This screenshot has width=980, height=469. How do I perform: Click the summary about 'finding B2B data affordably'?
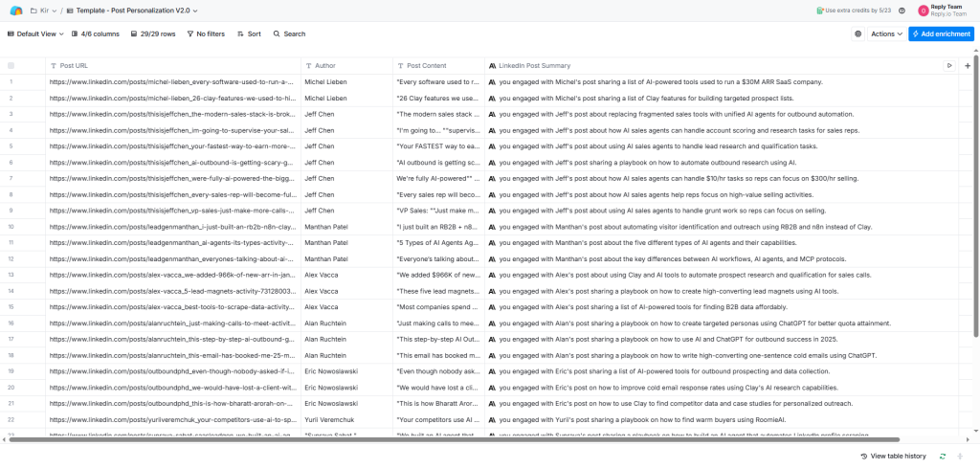(x=643, y=307)
